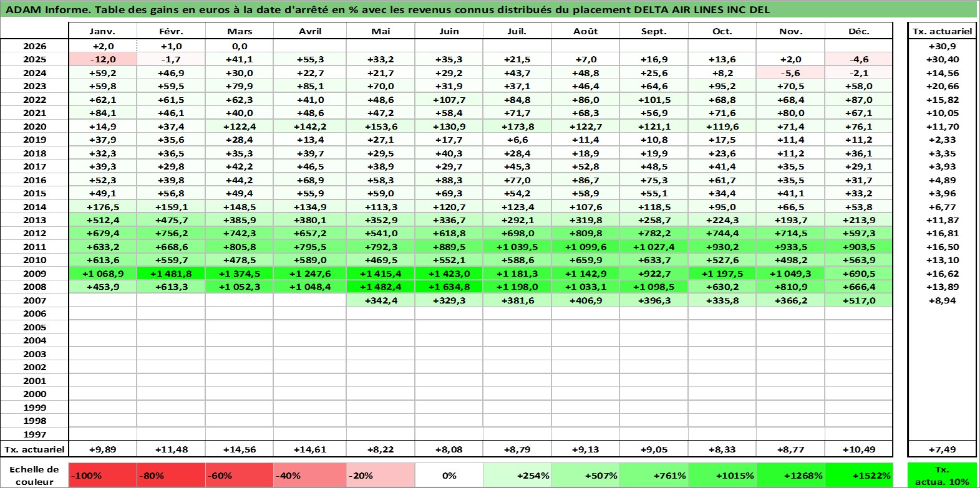Image resolution: width=980 pixels, height=488 pixels.
Task: Click the -12,0 cell for January 2025
Action: click(x=102, y=59)
